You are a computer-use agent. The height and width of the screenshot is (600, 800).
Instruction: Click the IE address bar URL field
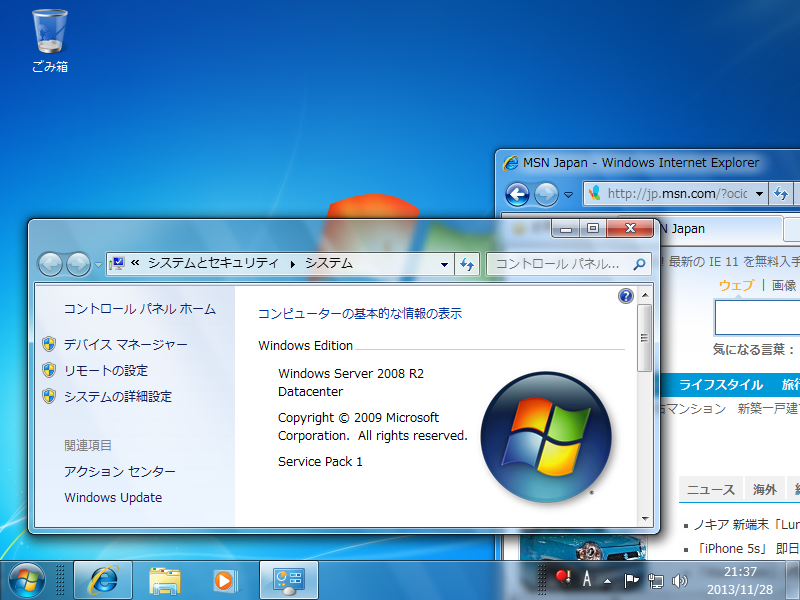click(x=677, y=194)
